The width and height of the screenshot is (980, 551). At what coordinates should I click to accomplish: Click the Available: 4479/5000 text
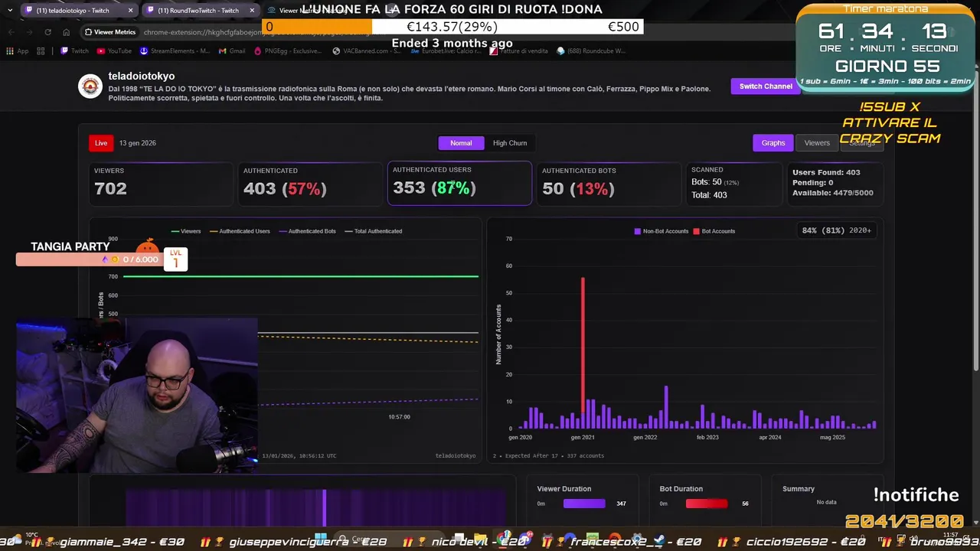point(833,193)
